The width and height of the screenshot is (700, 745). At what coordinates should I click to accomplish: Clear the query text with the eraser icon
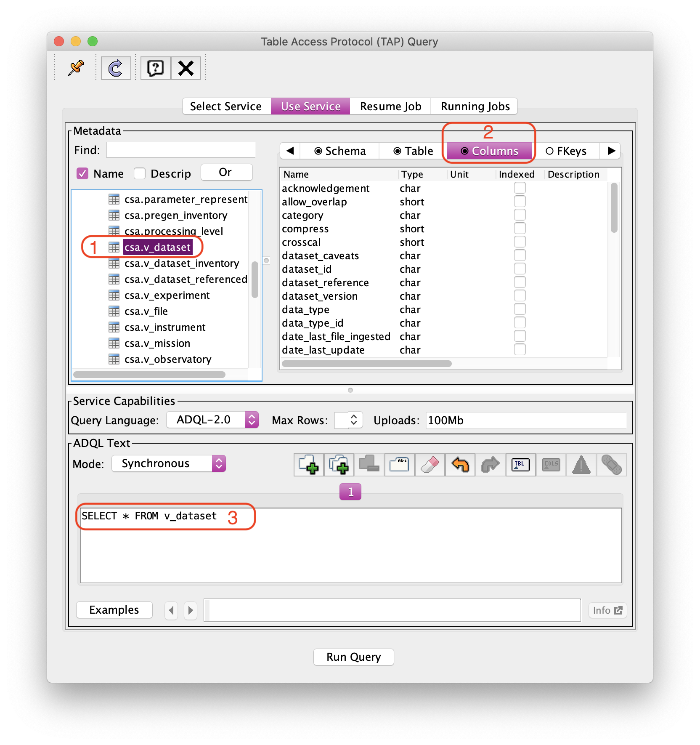point(430,465)
